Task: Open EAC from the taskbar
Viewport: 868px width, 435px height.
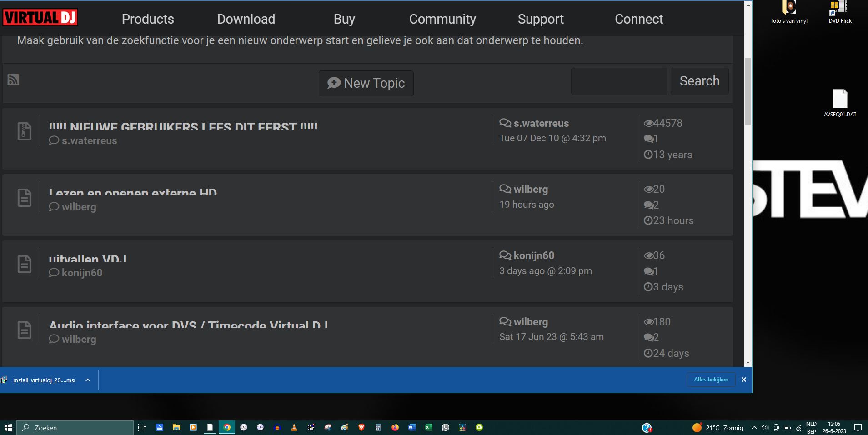Action: (244, 427)
